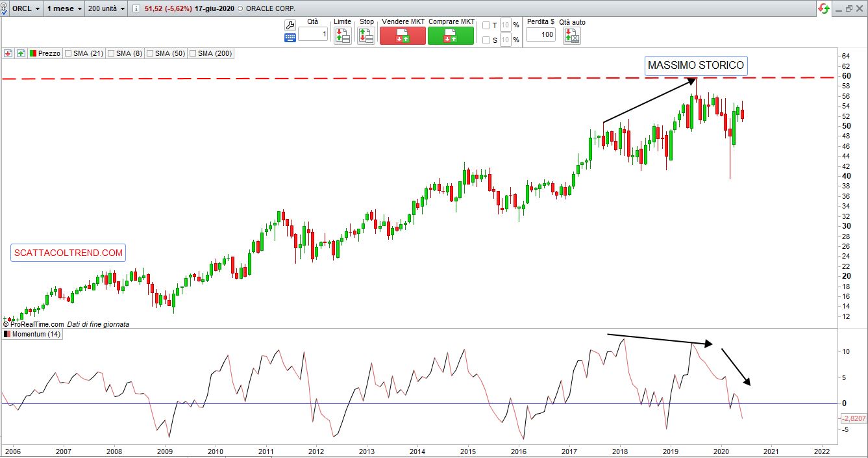Click the green up-arrow icon left of Prezzo

point(21,53)
